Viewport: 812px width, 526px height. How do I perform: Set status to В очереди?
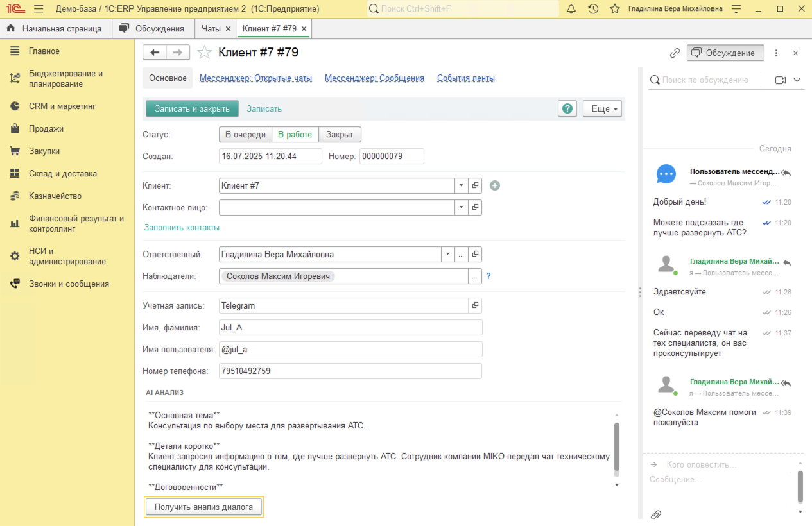[245, 135]
